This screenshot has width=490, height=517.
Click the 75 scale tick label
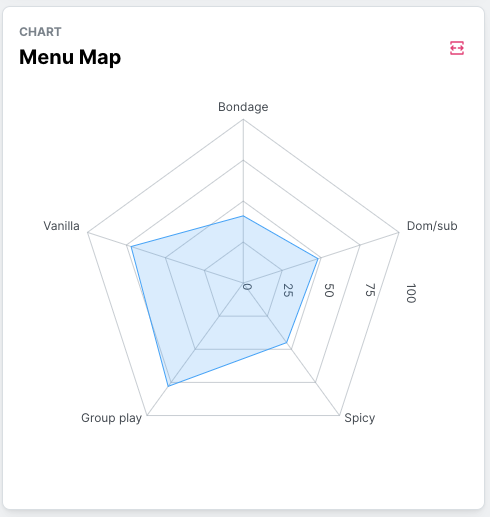(x=370, y=290)
